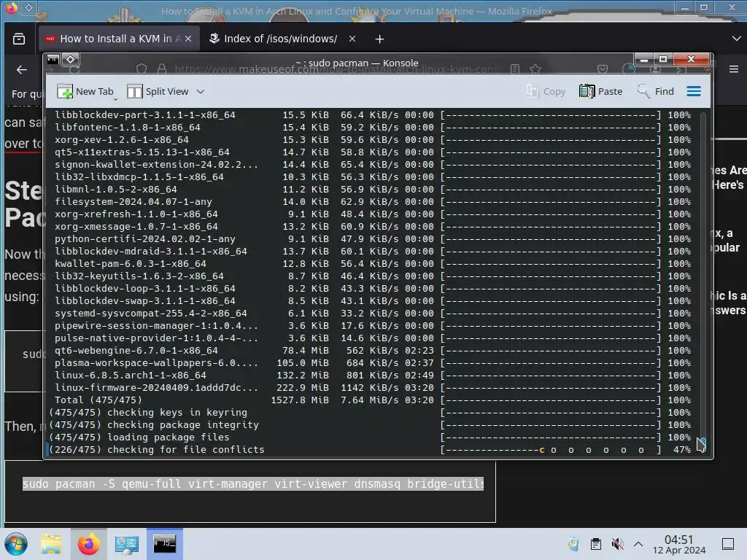Click 'checking keys in keyring' line
Image resolution: width=747 pixels, height=560 pixels.
coord(370,413)
